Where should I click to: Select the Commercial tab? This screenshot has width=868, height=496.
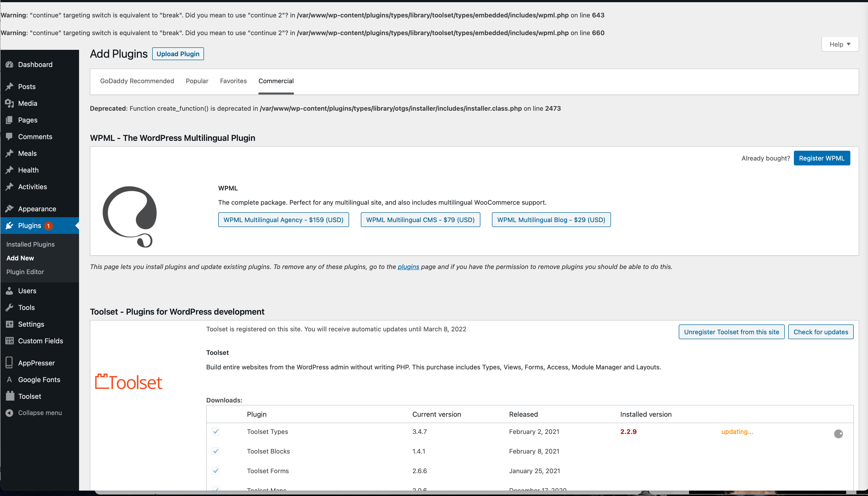click(276, 81)
